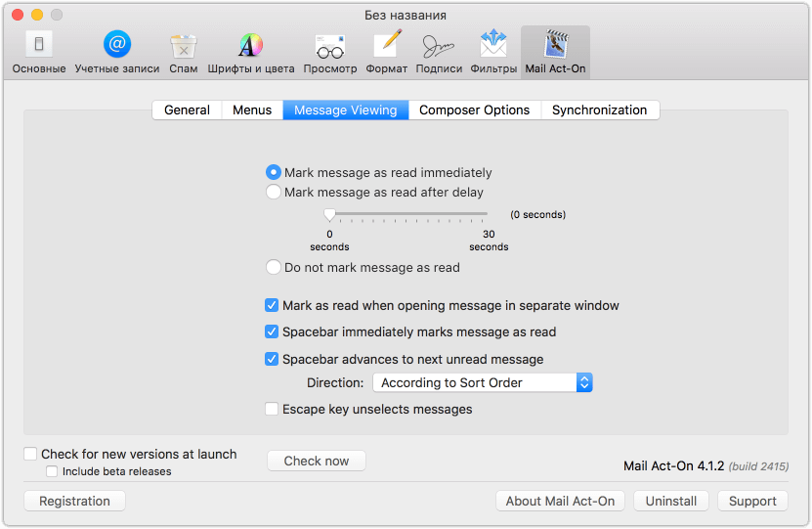Click the (0 seconds) delay value label
This screenshot has height=529, width=812.
pyautogui.click(x=538, y=214)
